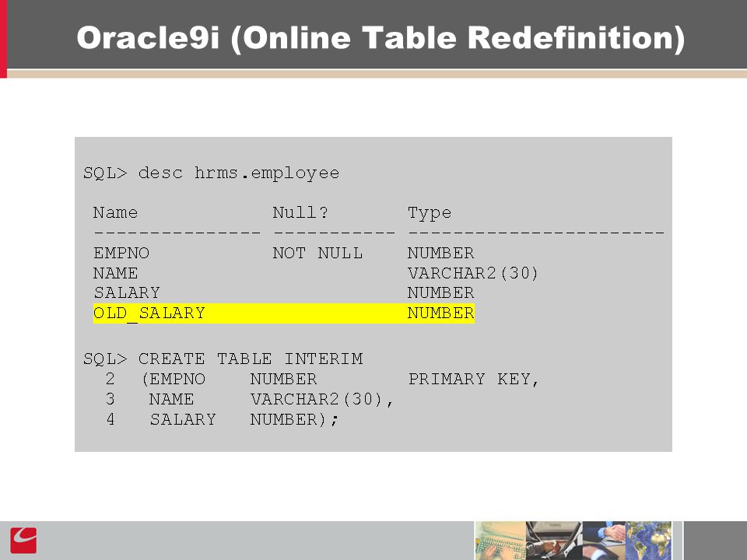
Task: Click the slide title 'Oracle9i (Online Table Redefinition)'
Action: pyautogui.click(x=381, y=37)
